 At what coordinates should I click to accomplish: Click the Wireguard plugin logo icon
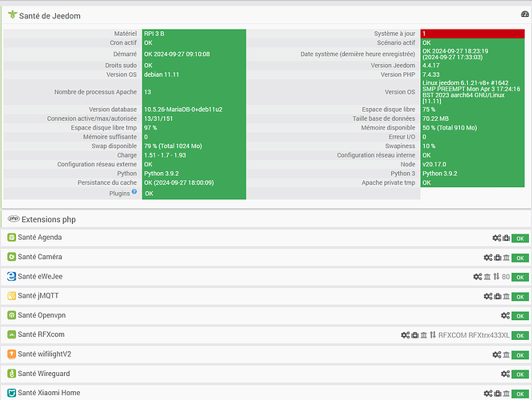click(x=11, y=374)
